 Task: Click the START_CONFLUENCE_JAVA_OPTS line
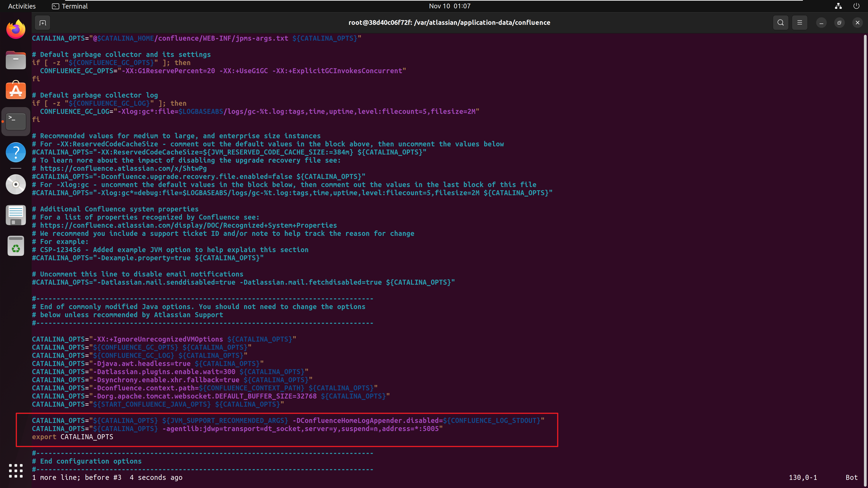[158, 404]
